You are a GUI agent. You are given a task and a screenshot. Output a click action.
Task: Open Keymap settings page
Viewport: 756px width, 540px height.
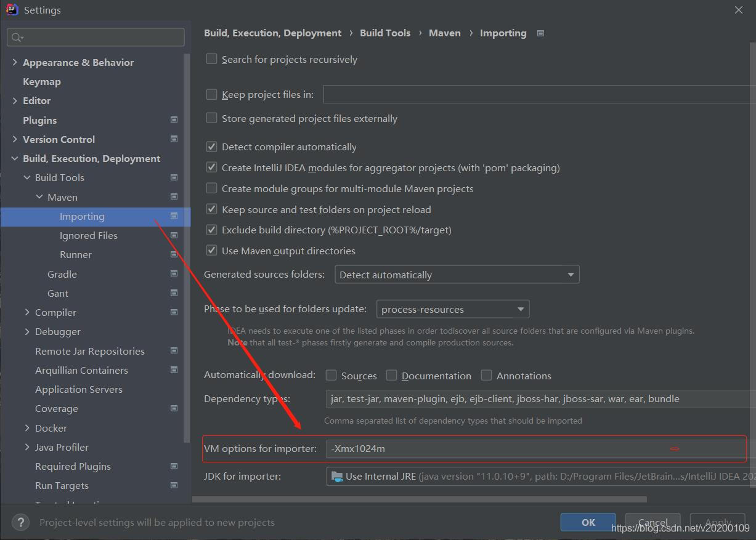(x=41, y=81)
